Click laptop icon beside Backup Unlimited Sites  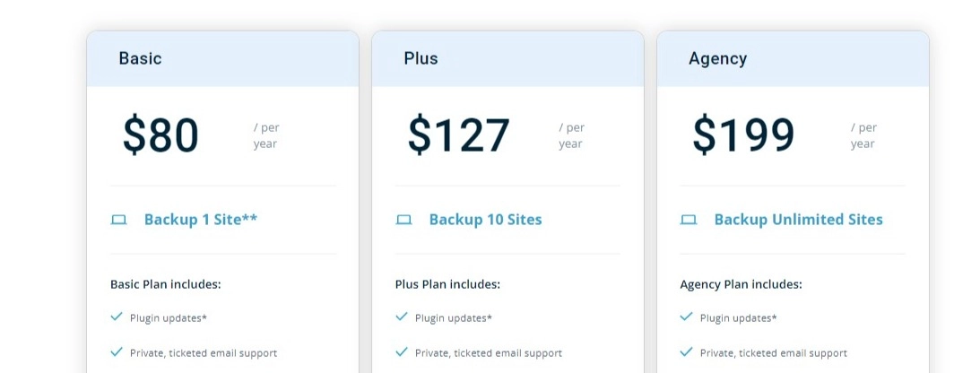tap(689, 220)
